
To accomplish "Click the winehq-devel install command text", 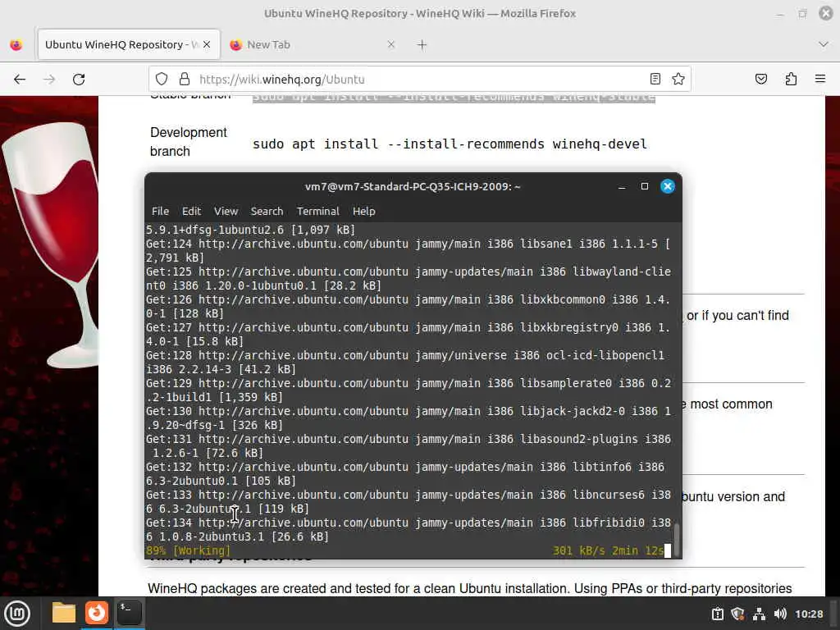I will (450, 144).
